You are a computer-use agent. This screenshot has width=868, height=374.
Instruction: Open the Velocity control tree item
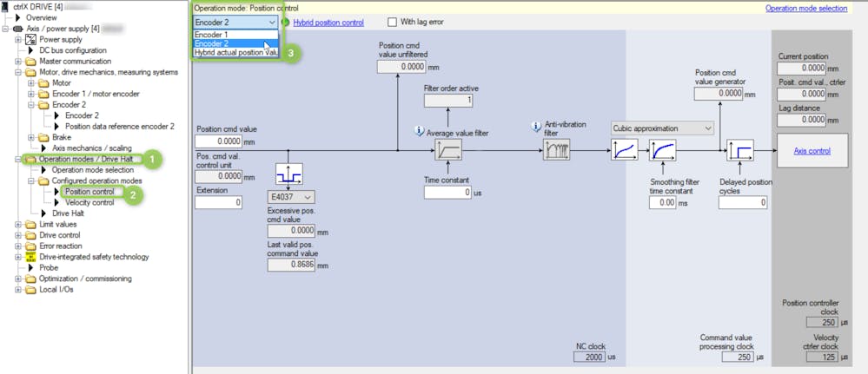click(x=89, y=202)
